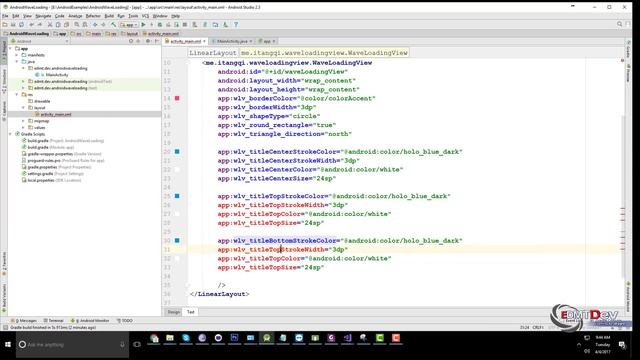640x360 pixels.
Task: Click the Make Project hammer icon
Action: 113,25
